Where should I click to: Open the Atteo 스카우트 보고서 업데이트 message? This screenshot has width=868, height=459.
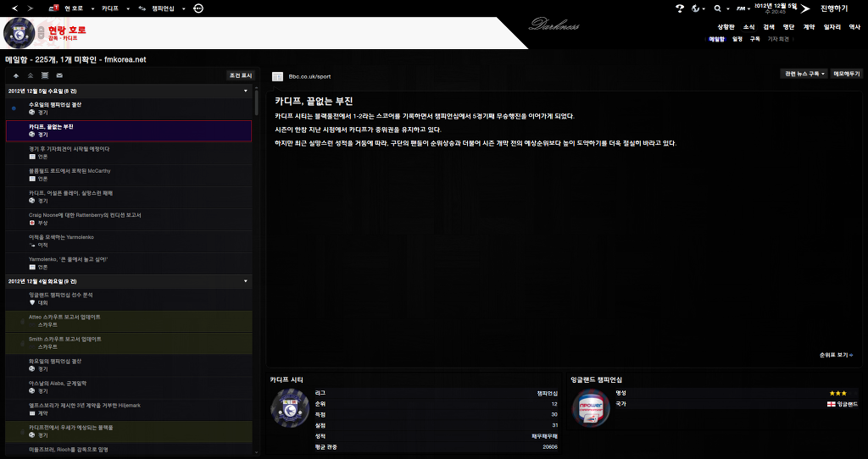(129, 321)
